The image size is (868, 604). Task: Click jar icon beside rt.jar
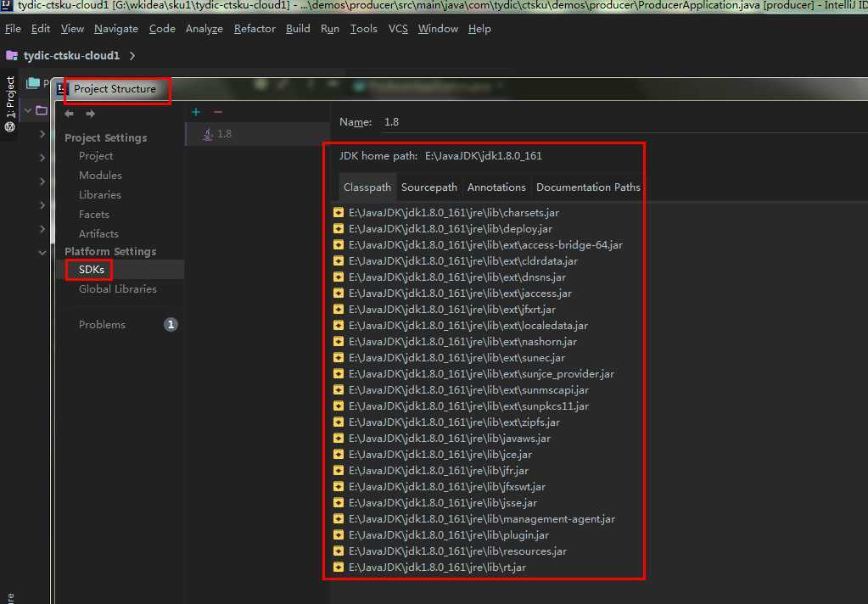[339, 567]
